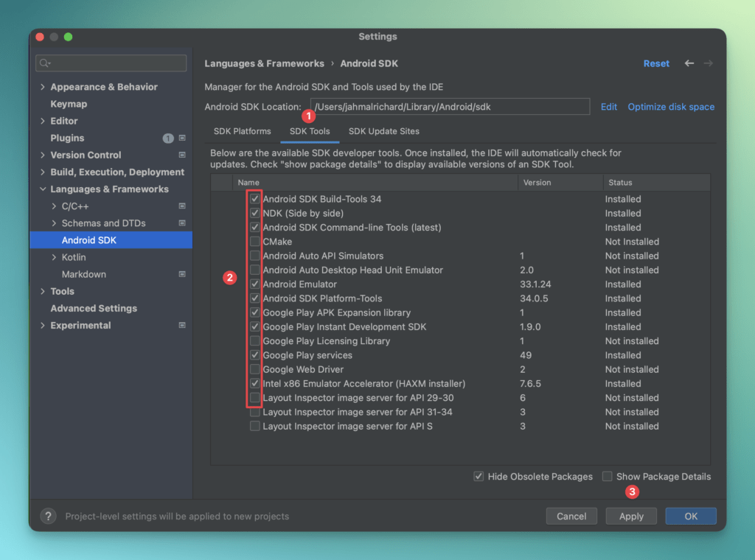This screenshot has width=755, height=560.
Task: Collapse Languages & Frameworks section
Action: click(x=43, y=189)
